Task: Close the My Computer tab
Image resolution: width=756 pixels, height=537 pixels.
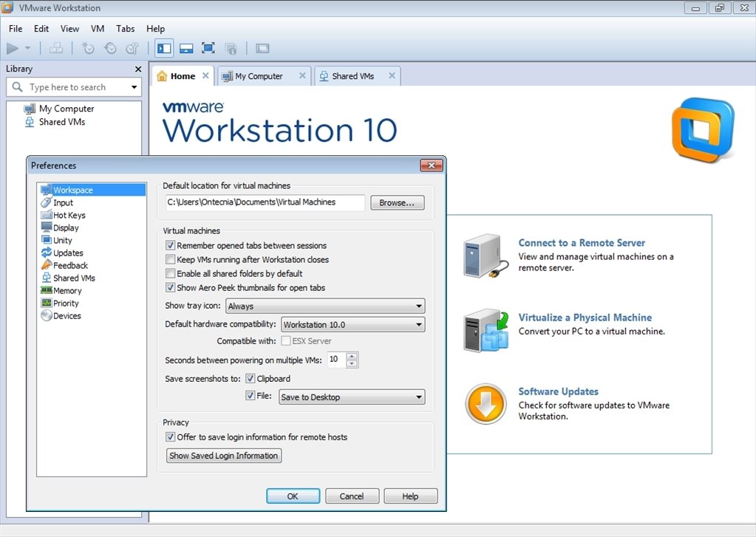Action: click(x=302, y=75)
